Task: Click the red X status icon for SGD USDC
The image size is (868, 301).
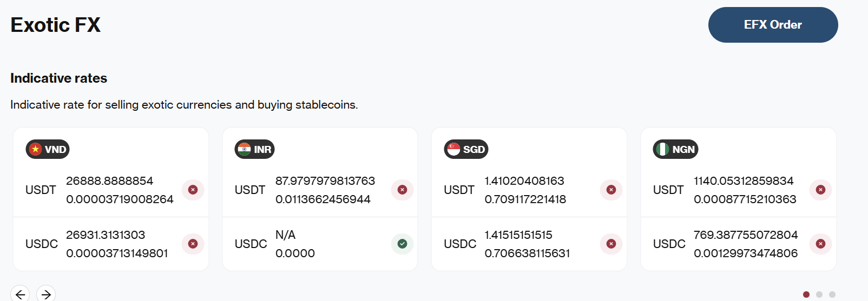Action: [x=611, y=244]
